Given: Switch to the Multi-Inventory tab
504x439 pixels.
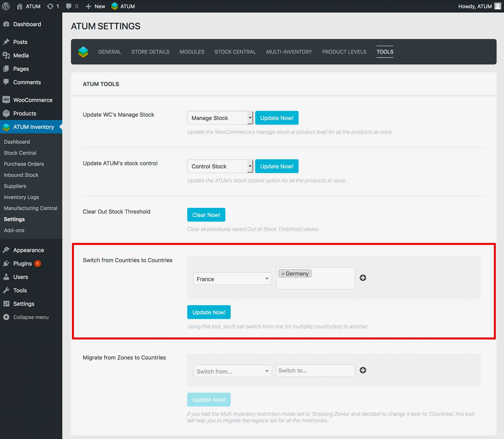Looking at the screenshot, I should tap(289, 52).
